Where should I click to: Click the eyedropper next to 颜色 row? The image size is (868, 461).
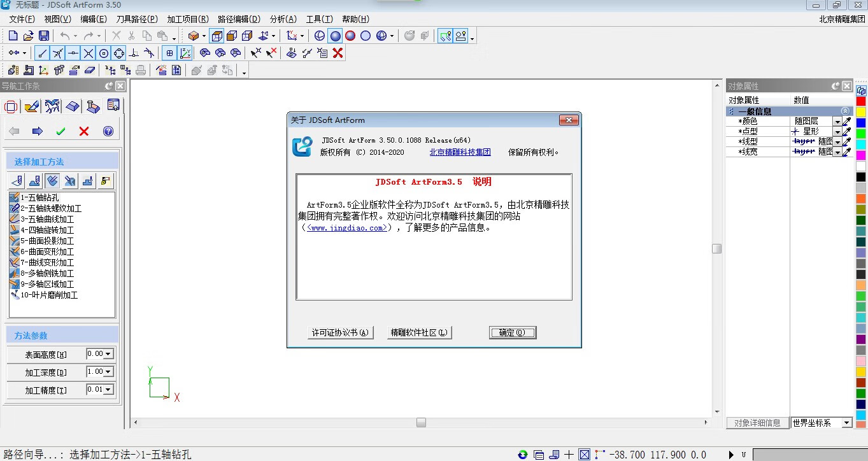coord(847,121)
